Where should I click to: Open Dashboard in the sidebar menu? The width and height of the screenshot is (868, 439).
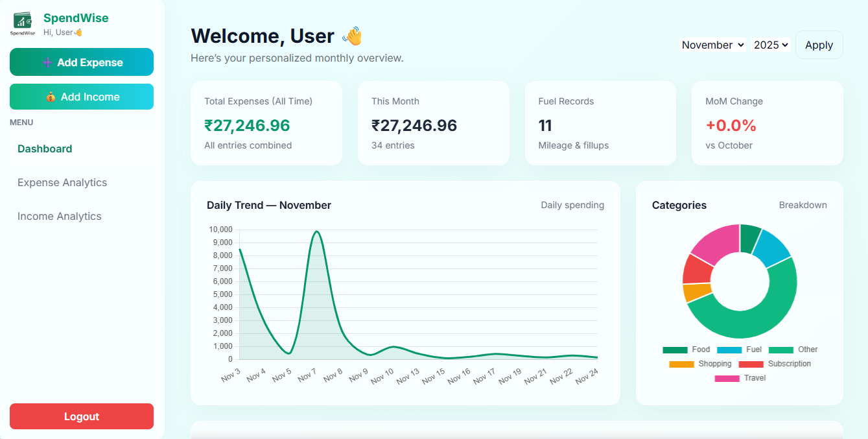click(45, 148)
